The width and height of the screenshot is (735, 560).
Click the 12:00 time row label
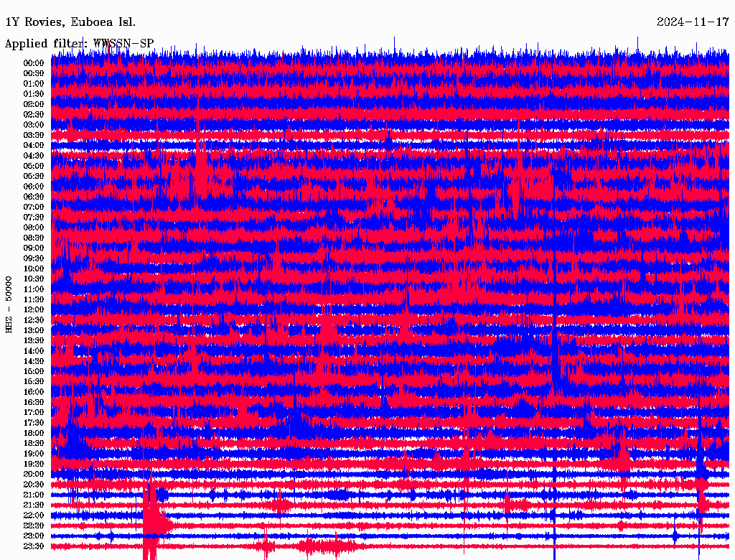click(x=34, y=309)
